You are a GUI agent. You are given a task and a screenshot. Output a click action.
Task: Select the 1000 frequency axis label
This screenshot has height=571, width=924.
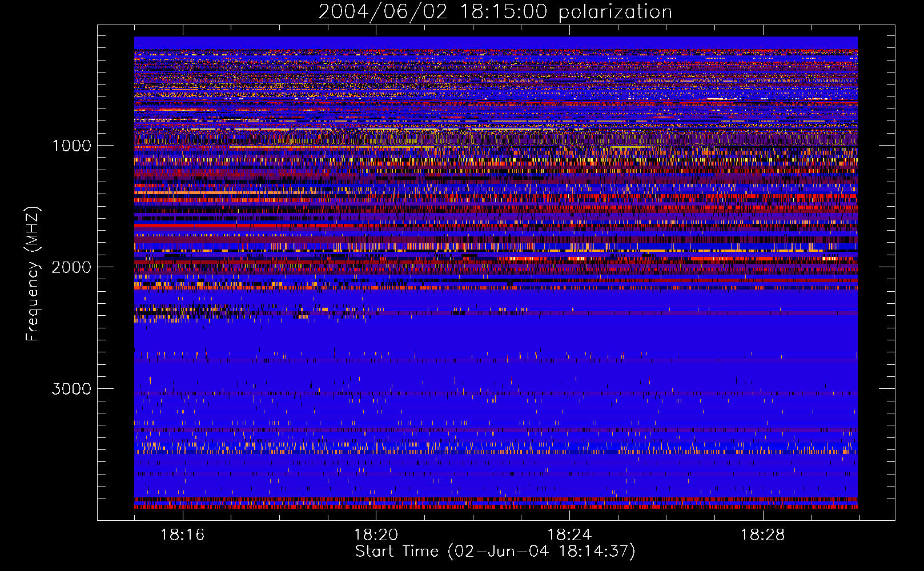pos(72,146)
